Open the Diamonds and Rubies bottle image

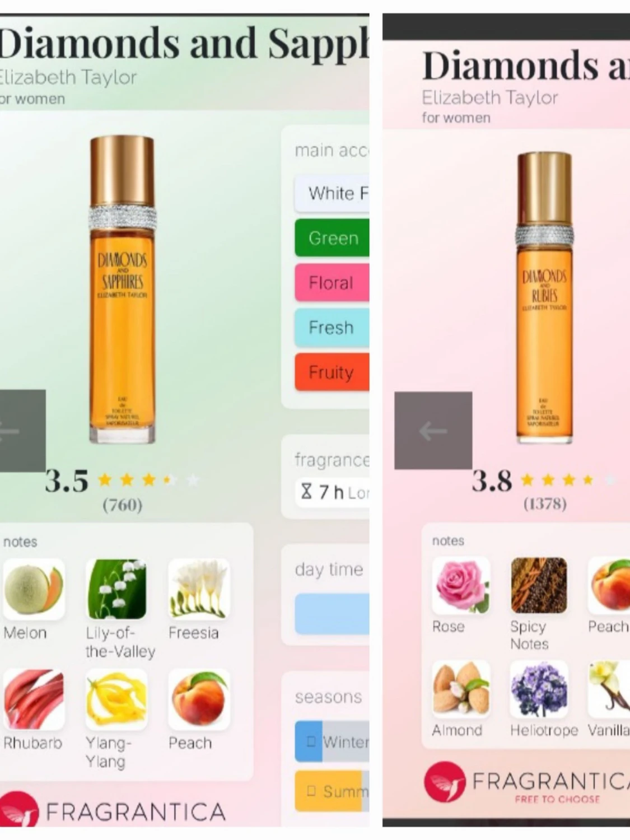click(x=544, y=298)
